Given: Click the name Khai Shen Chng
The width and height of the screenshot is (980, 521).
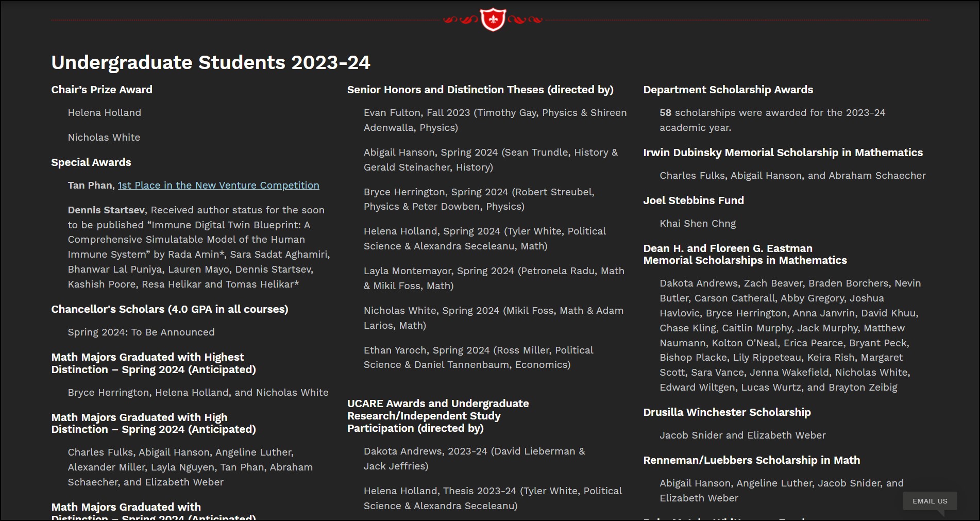Looking at the screenshot, I should 698,224.
